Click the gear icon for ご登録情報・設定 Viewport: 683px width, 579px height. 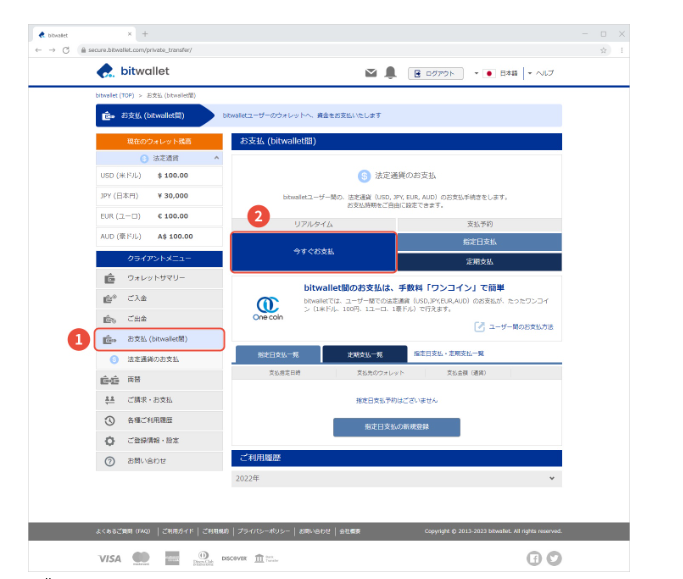(x=110, y=440)
